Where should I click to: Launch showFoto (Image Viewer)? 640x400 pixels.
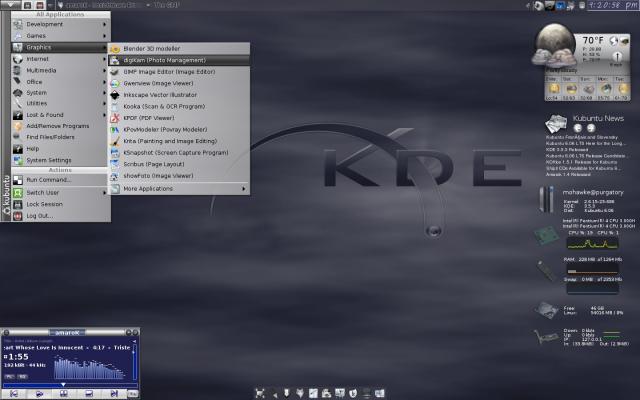179,176
